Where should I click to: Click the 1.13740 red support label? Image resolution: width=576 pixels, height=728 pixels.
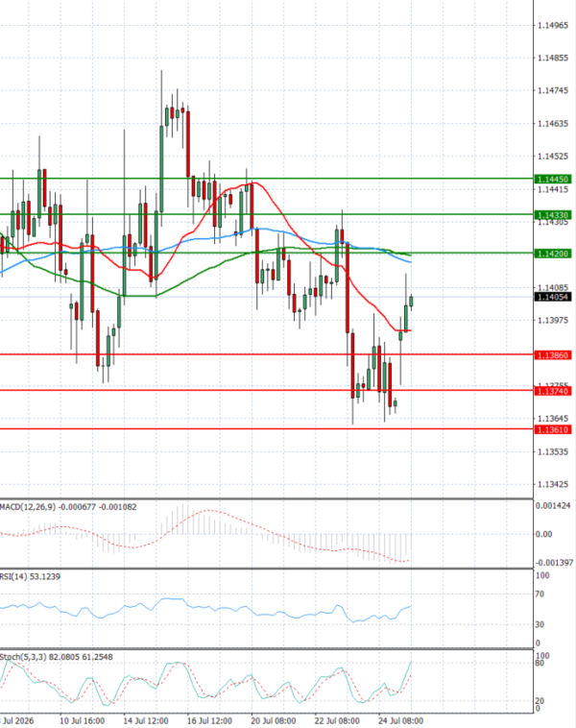[552, 392]
